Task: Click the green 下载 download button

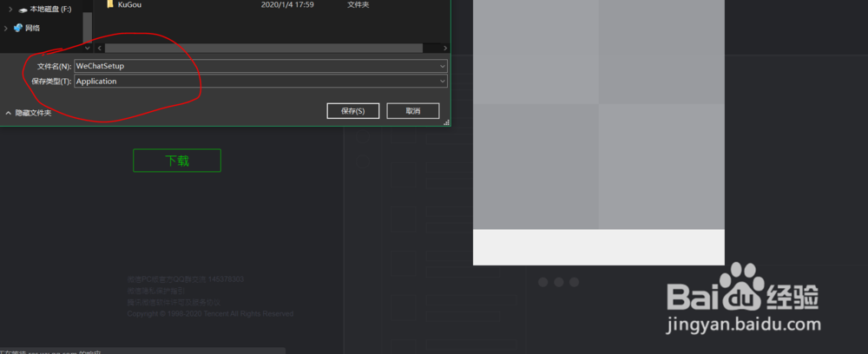Action: coord(176,161)
